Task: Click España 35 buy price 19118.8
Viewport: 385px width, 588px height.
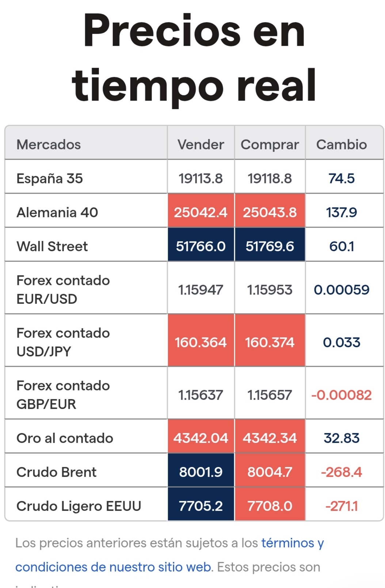Action: coord(270,179)
